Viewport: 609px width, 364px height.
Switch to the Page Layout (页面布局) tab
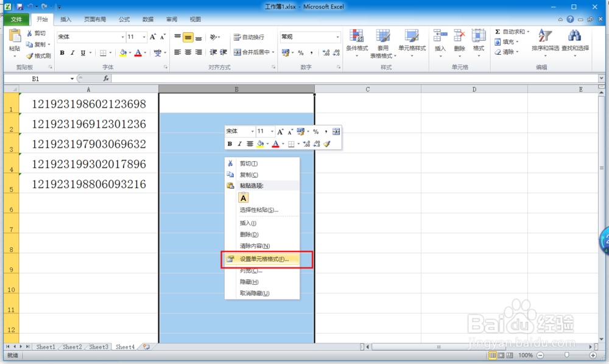[95, 19]
